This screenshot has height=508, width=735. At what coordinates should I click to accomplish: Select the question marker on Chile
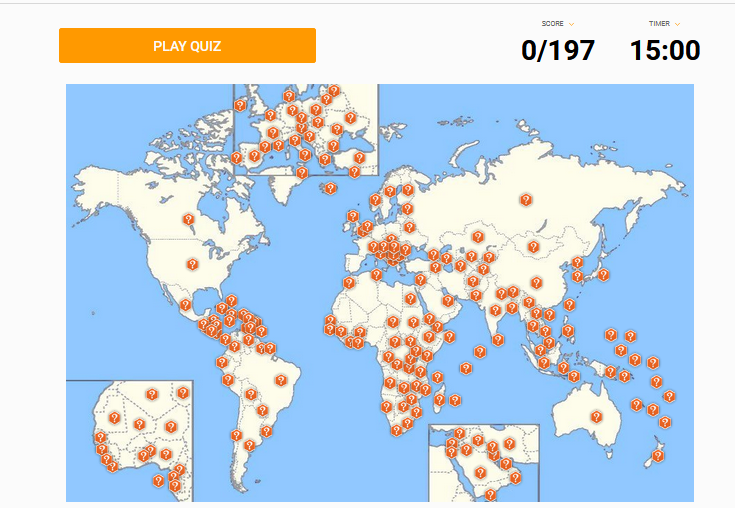pos(237,435)
